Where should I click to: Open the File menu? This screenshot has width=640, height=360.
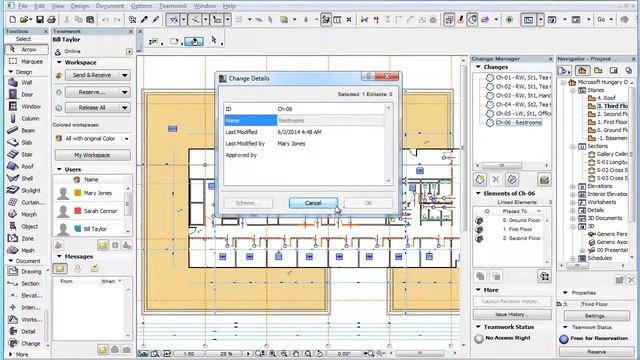pyautogui.click(x=23, y=6)
